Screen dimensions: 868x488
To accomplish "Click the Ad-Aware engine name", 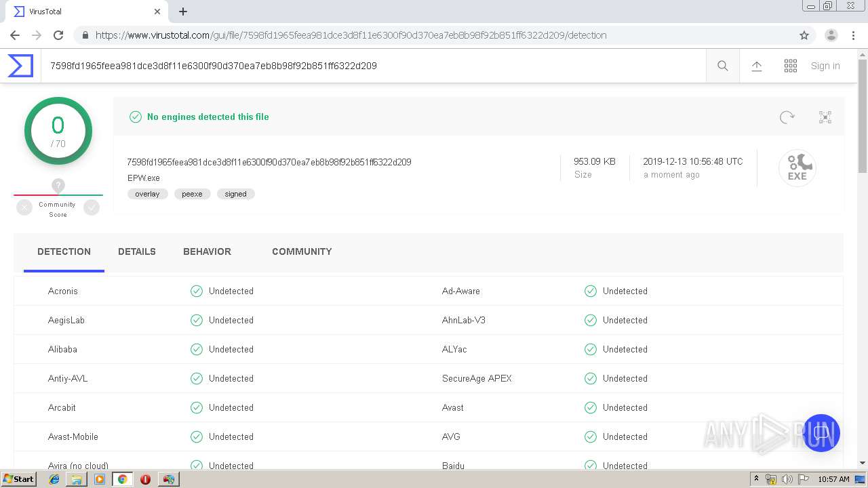I will pos(461,291).
